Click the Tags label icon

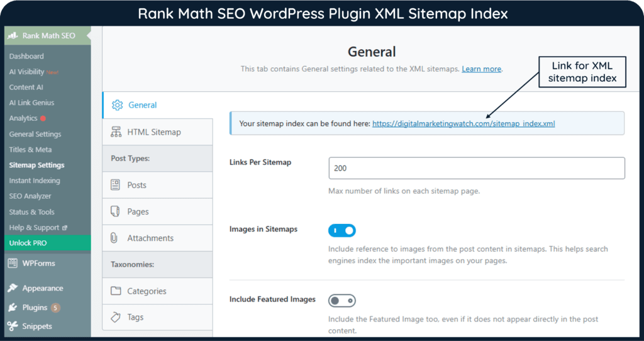(x=116, y=317)
